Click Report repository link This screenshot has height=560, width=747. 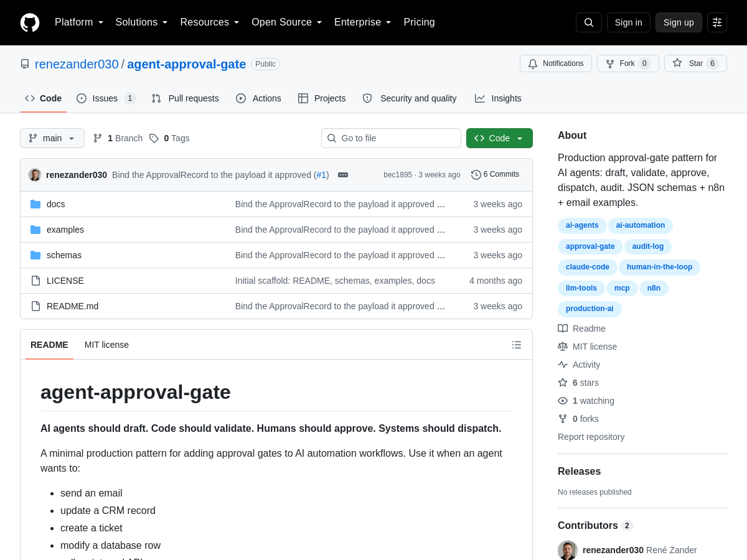click(591, 437)
